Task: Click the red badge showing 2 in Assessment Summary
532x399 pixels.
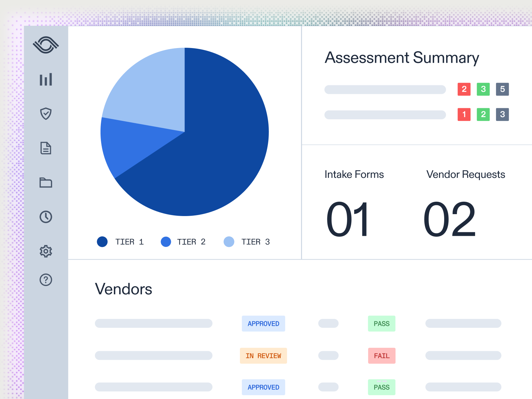Action: [x=464, y=89]
